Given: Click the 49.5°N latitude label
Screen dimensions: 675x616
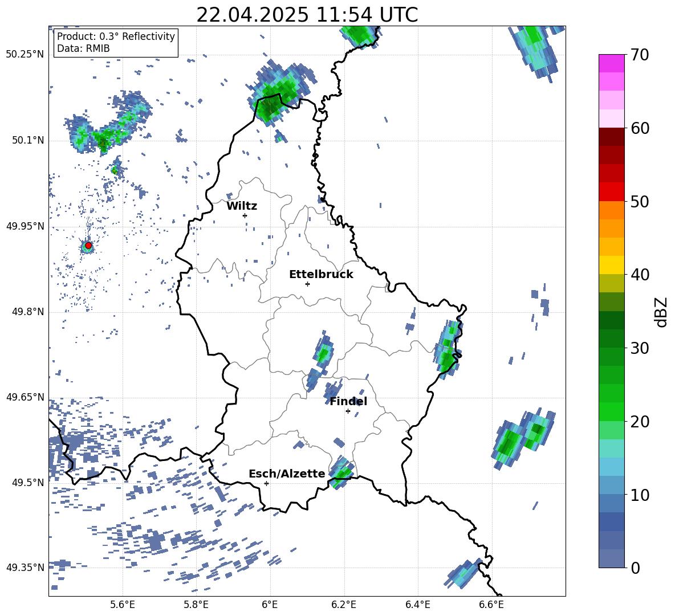Looking at the screenshot, I should click(27, 482).
